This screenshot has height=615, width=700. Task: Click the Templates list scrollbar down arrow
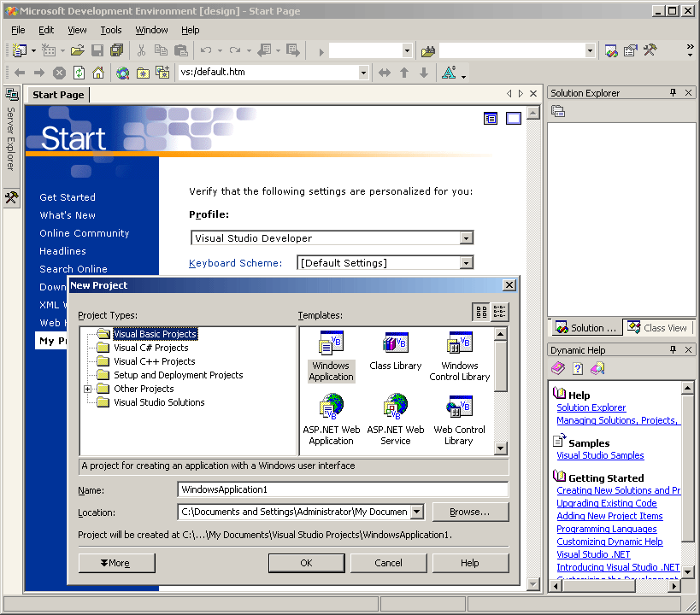[501, 448]
